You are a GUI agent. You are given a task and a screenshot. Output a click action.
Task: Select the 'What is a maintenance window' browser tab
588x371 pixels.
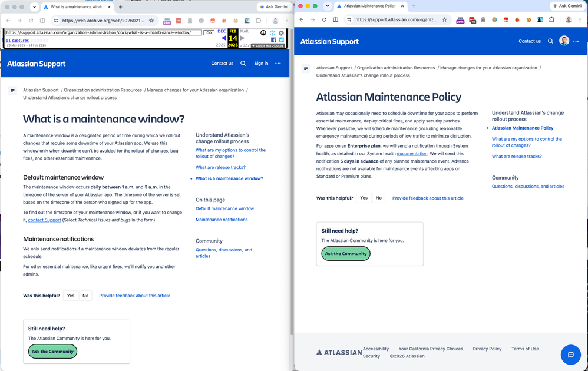click(77, 6)
